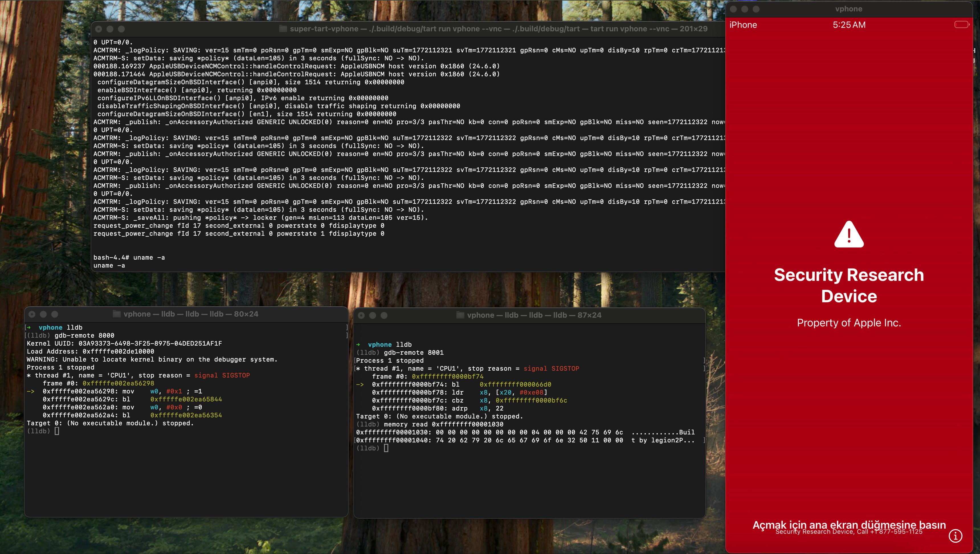Tap the info icon on the iPhone screen

(955, 535)
